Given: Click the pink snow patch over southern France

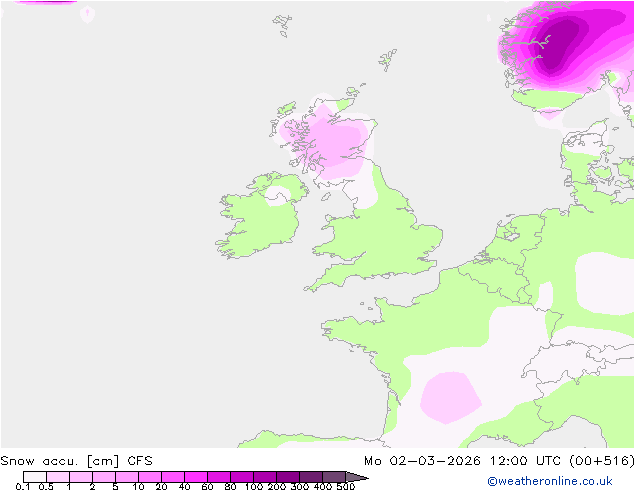Looking at the screenshot, I should point(450,398).
